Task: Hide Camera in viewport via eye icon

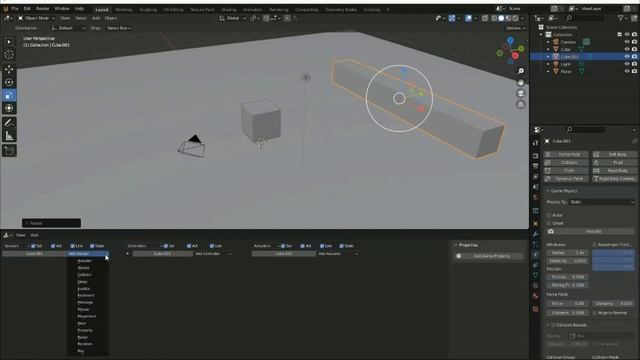Action: [627, 42]
